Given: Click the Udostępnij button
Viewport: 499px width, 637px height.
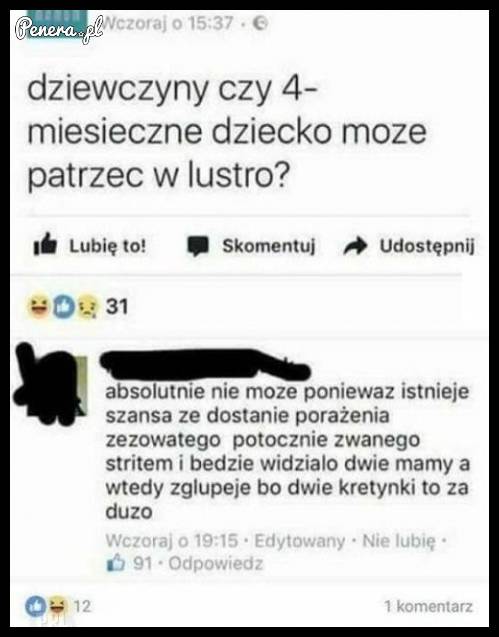Looking at the screenshot, I should click(409, 246).
